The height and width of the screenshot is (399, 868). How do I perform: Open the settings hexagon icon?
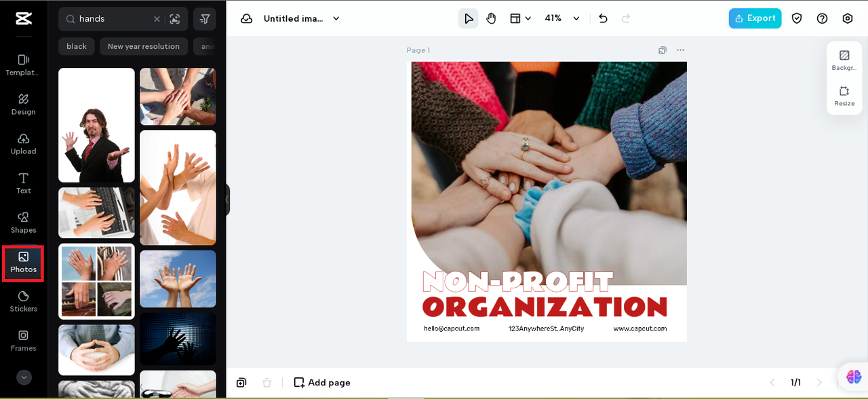coord(848,18)
